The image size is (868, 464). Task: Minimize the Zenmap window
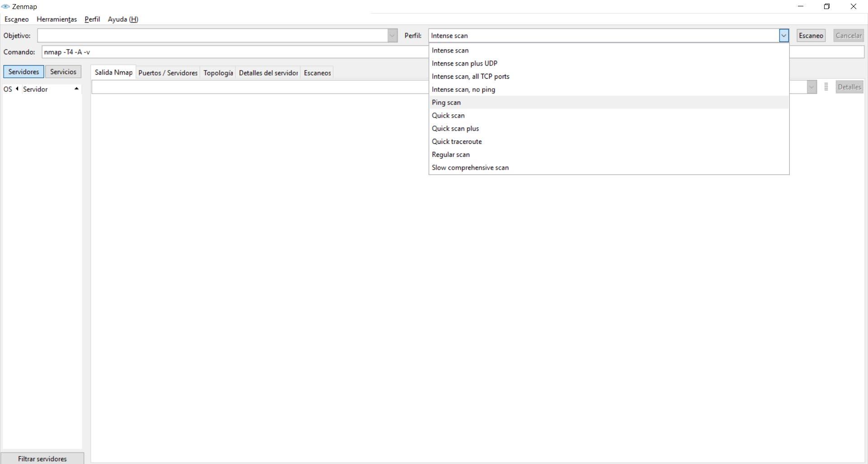pos(801,6)
